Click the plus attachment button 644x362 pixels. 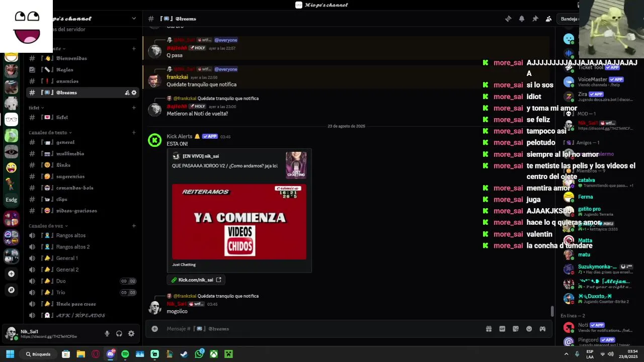(155, 329)
